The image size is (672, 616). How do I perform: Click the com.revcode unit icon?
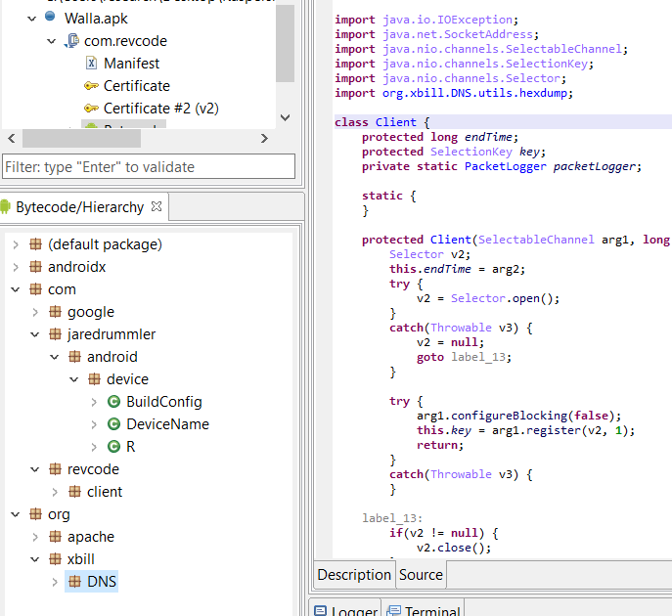click(x=71, y=41)
